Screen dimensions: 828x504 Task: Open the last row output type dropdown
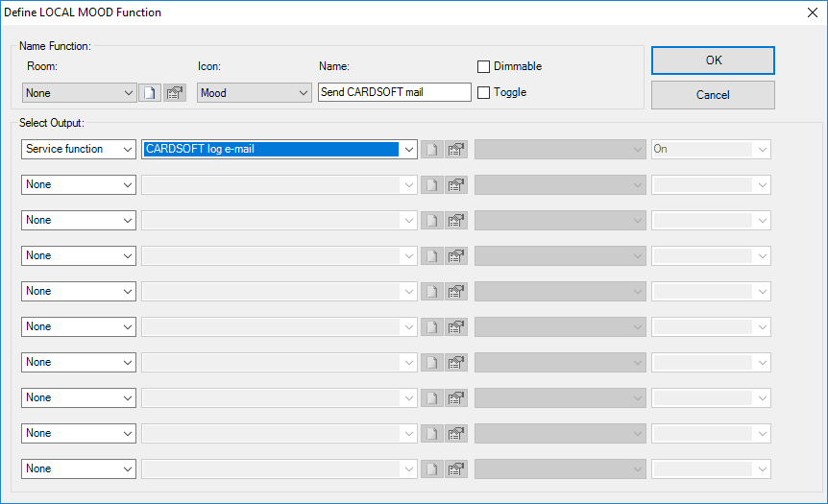(x=79, y=469)
